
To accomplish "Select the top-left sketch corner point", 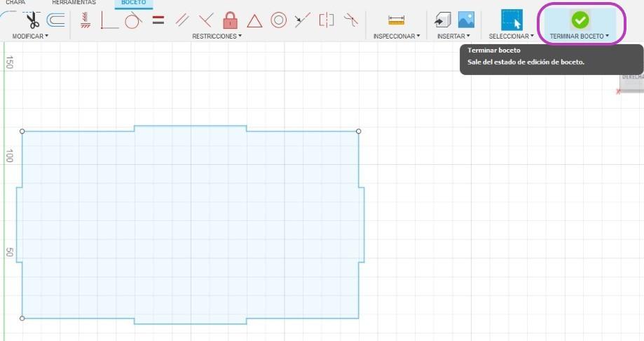I will (22, 131).
